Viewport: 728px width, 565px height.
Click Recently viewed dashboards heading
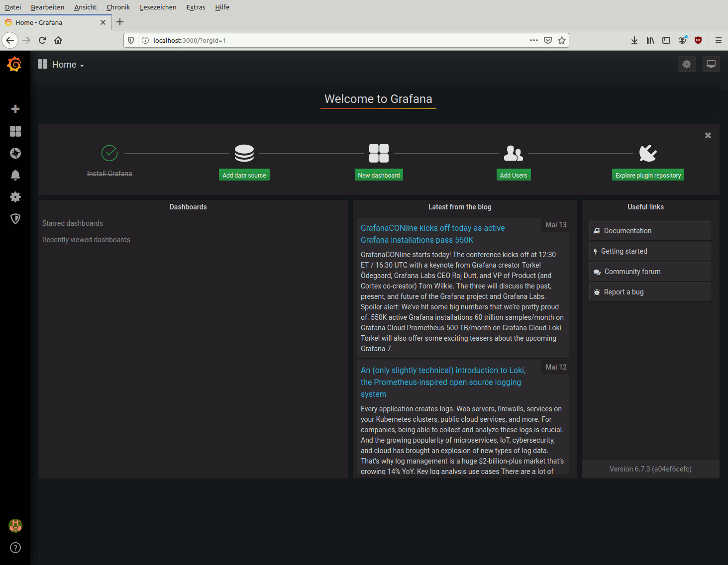click(86, 240)
